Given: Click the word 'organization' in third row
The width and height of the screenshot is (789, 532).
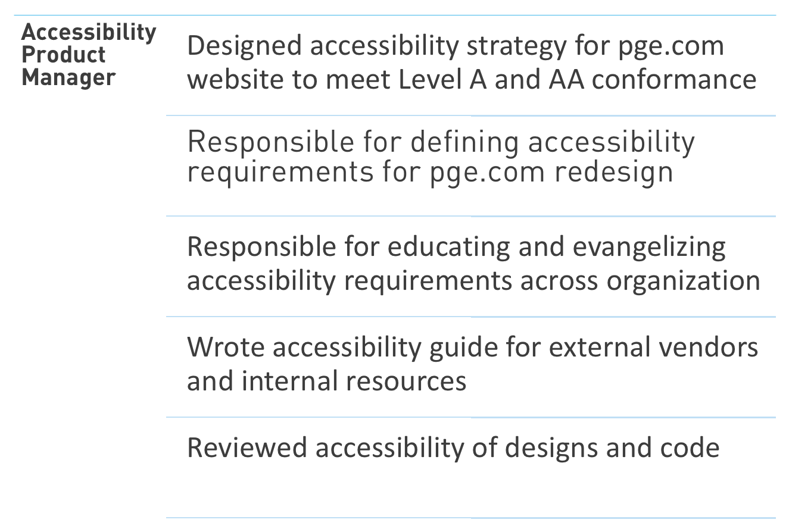Looking at the screenshot, I should tap(684, 281).
